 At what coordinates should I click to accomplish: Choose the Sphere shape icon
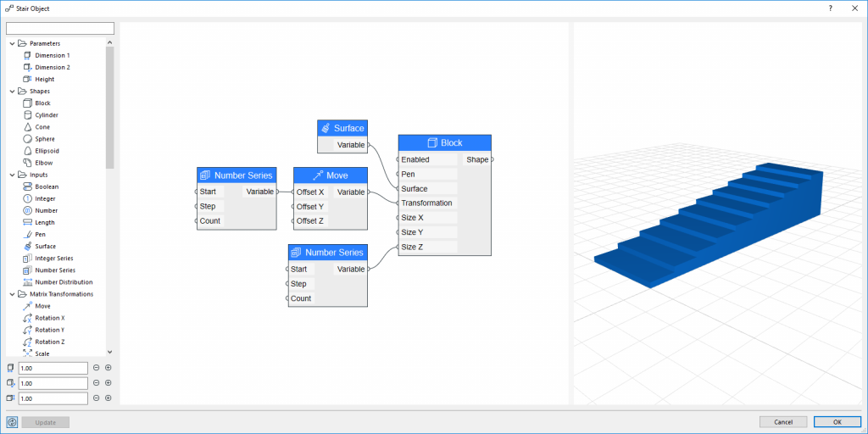point(27,139)
